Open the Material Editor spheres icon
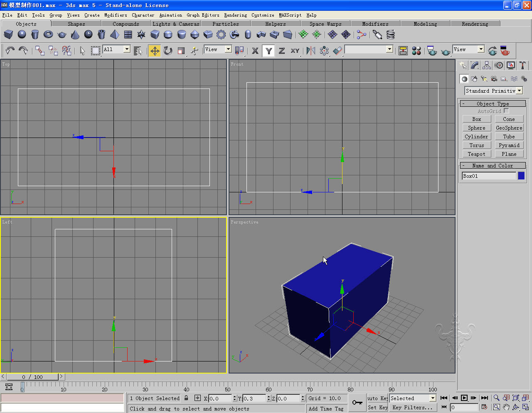 [416, 51]
